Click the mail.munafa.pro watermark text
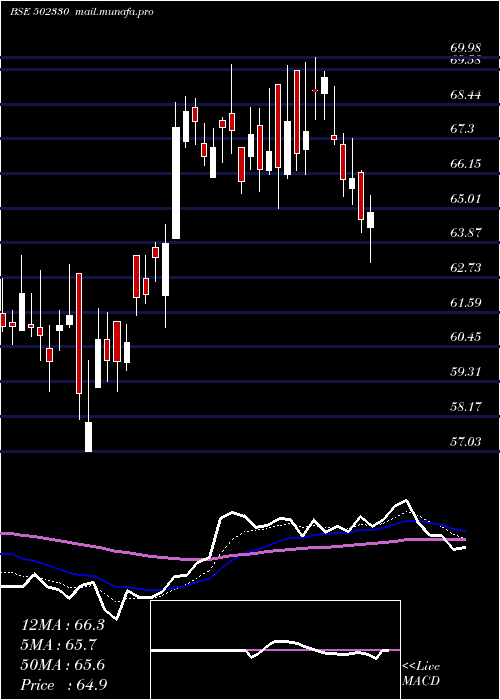 (x=112, y=12)
